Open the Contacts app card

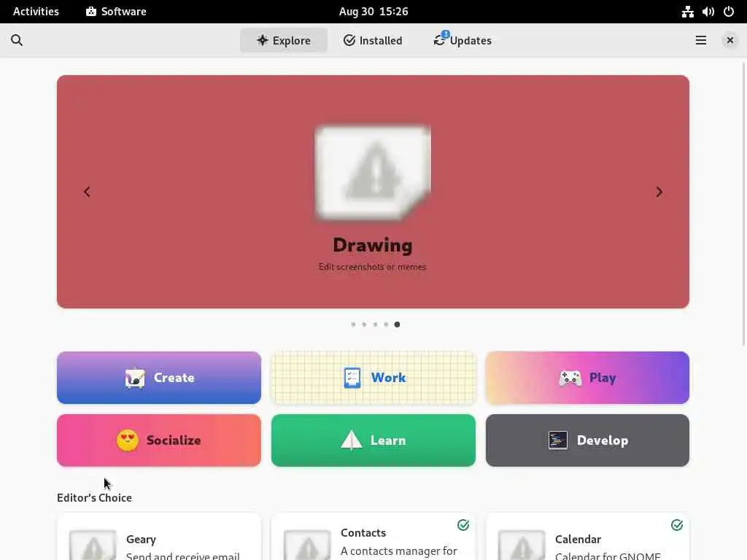tap(373, 537)
